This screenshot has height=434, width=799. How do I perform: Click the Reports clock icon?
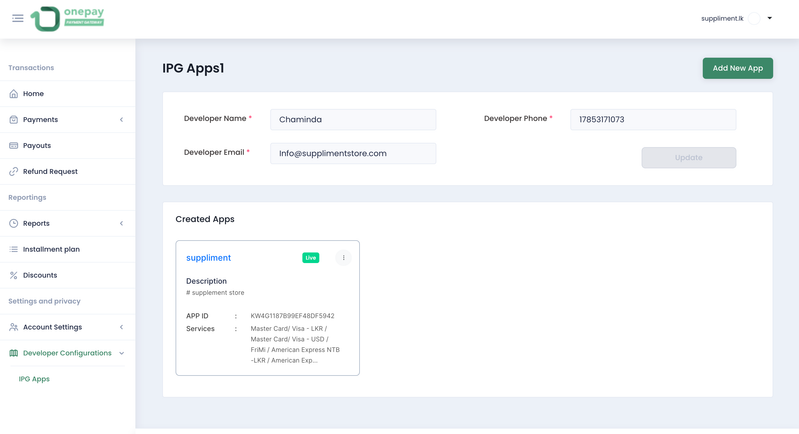(x=14, y=224)
